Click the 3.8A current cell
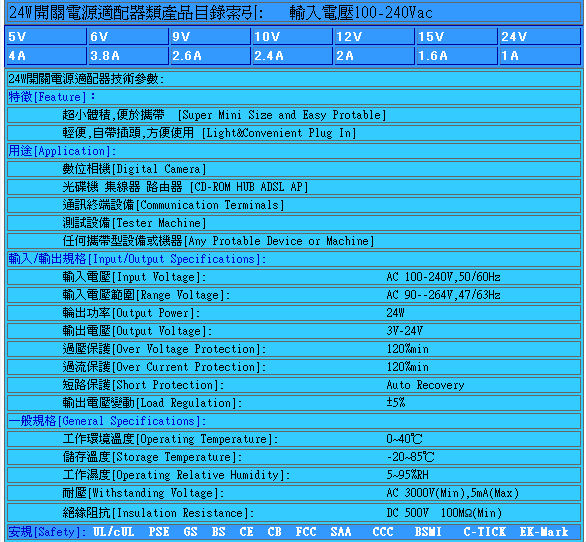 click(129, 56)
